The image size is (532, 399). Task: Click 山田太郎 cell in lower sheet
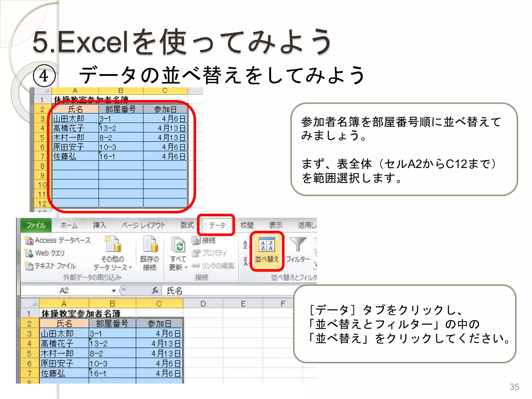[x=64, y=334]
